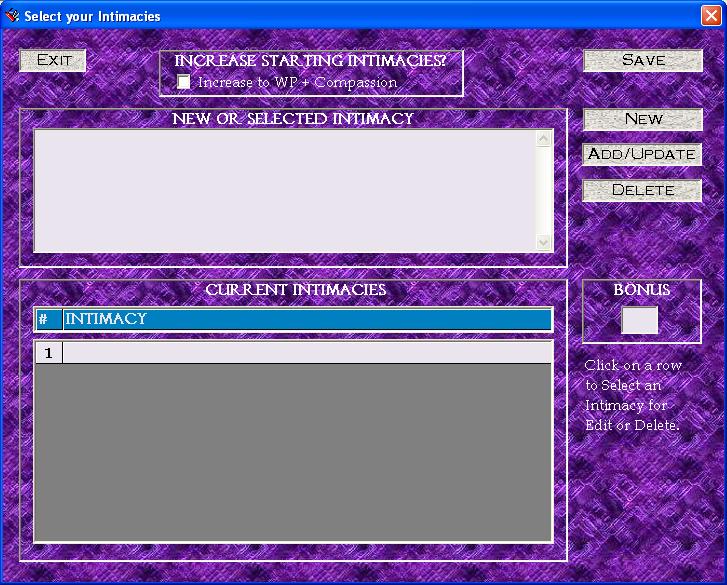Select row 1 in Current Intimacies
The width and height of the screenshot is (727, 585).
pyautogui.click(x=49, y=353)
